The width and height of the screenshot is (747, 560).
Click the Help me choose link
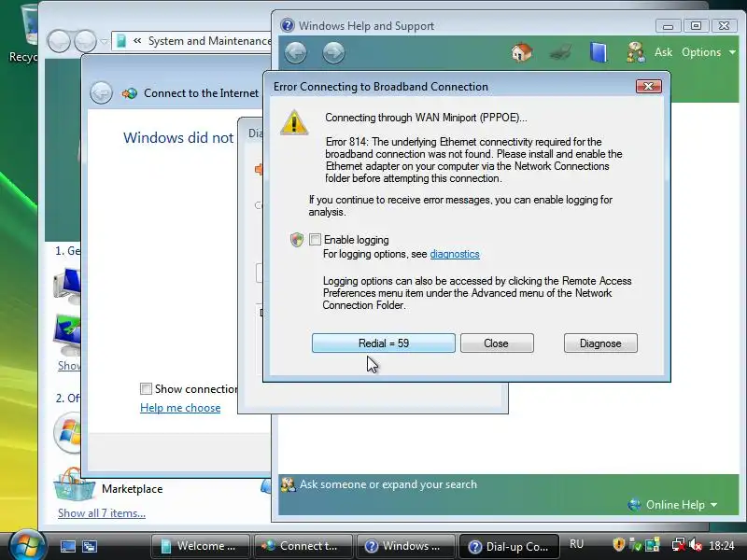click(180, 408)
